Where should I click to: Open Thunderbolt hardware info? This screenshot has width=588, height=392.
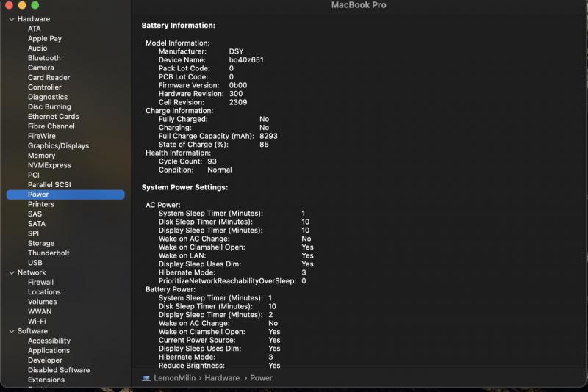49,253
